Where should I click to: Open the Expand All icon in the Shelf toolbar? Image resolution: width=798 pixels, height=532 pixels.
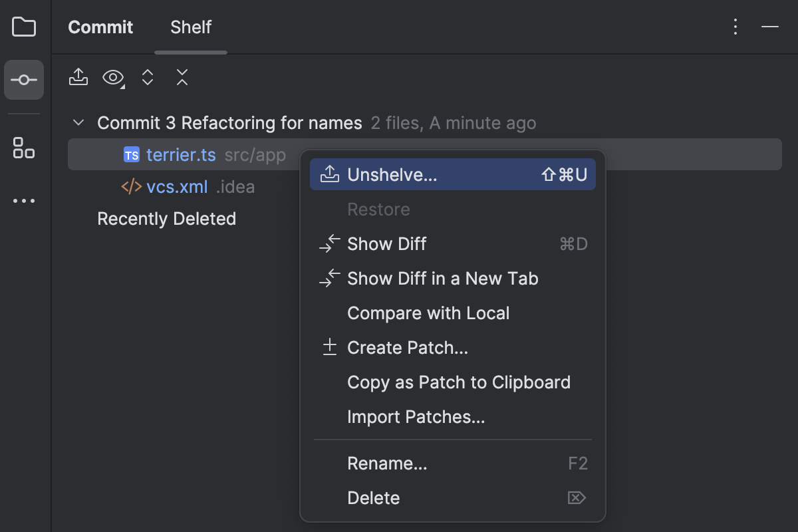point(147,78)
